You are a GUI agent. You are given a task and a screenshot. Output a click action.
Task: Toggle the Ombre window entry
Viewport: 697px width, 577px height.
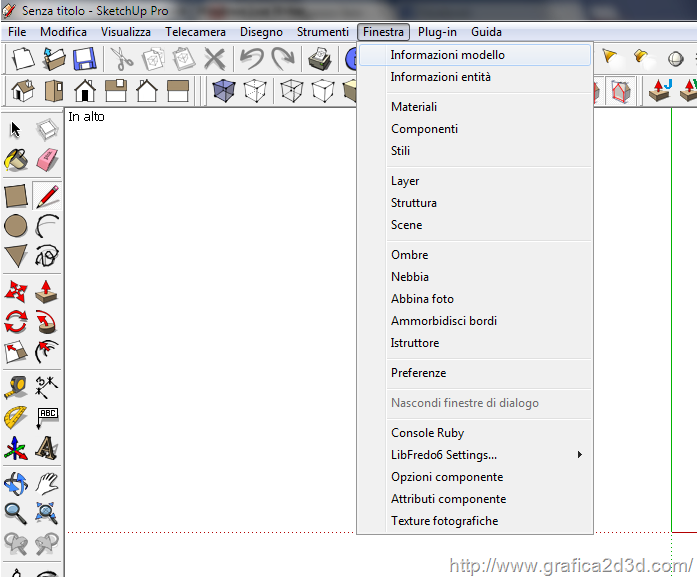click(x=409, y=255)
